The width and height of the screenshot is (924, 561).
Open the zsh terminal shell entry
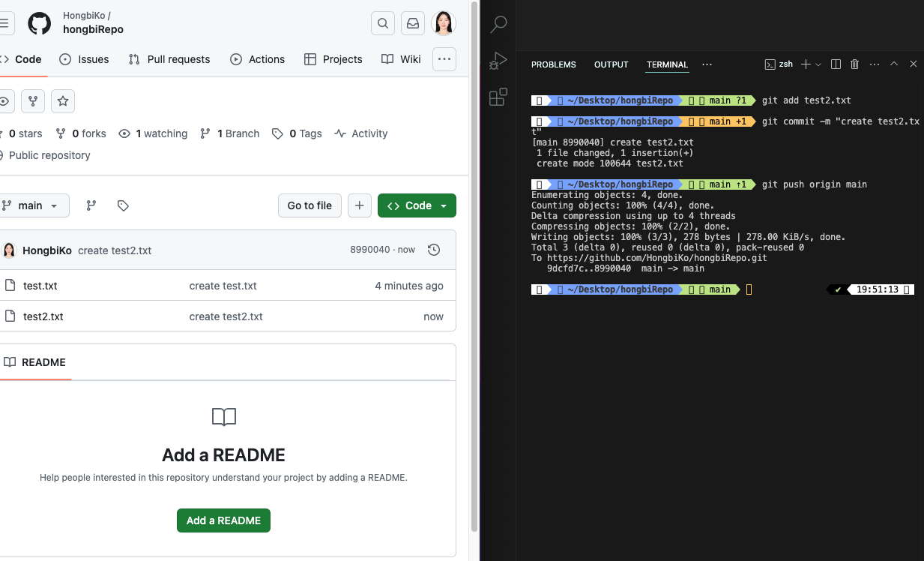point(779,64)
